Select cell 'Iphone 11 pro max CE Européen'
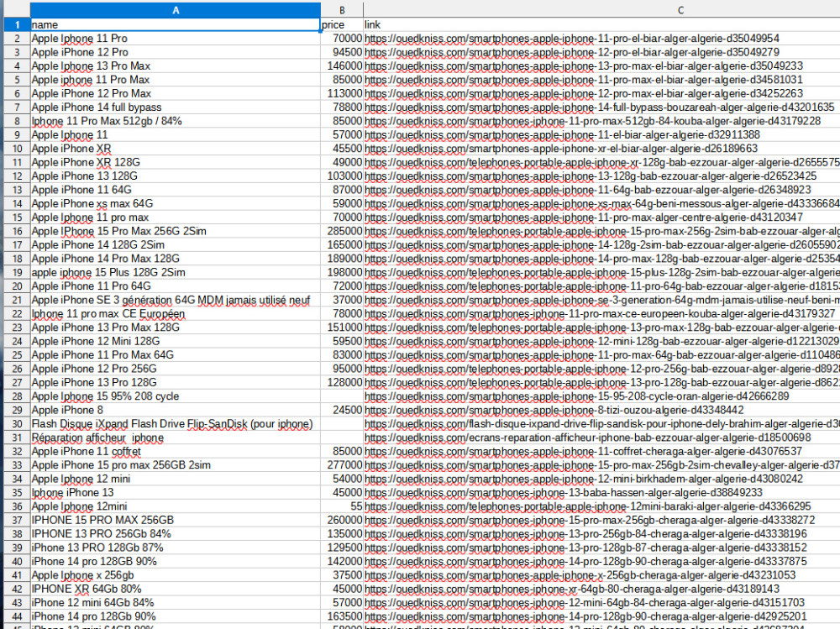Viewport: 840px width, 629px height. click(x=176, y=313)
